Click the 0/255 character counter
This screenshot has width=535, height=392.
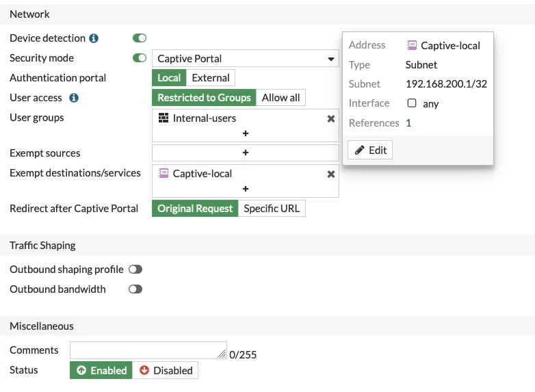[243, 355]
